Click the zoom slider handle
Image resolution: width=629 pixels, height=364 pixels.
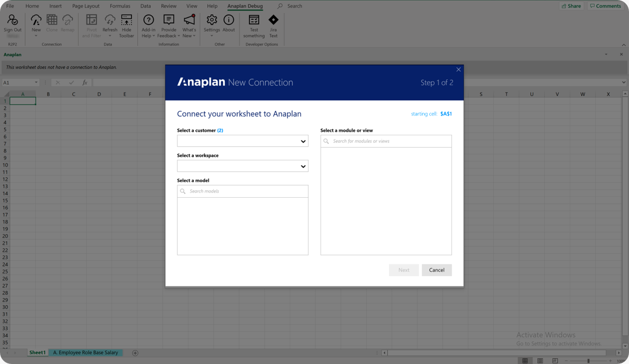tap(589, 361)
